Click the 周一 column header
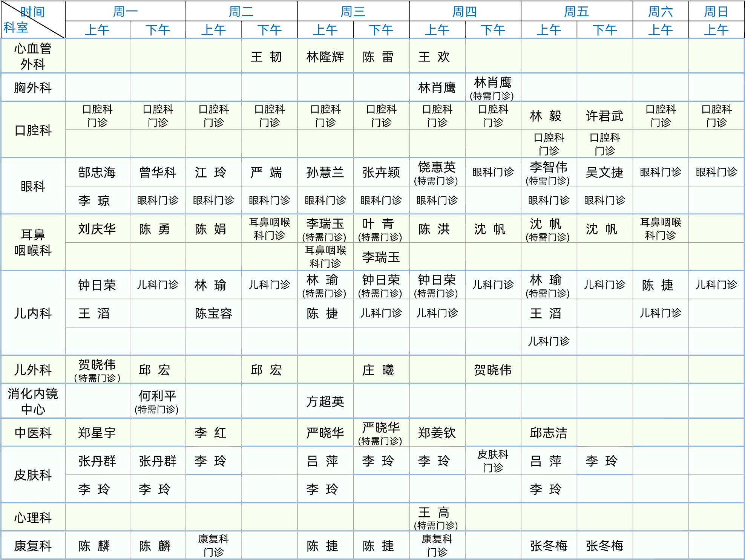Viewport: 745px width, 560px height. (x=125, y=11)
